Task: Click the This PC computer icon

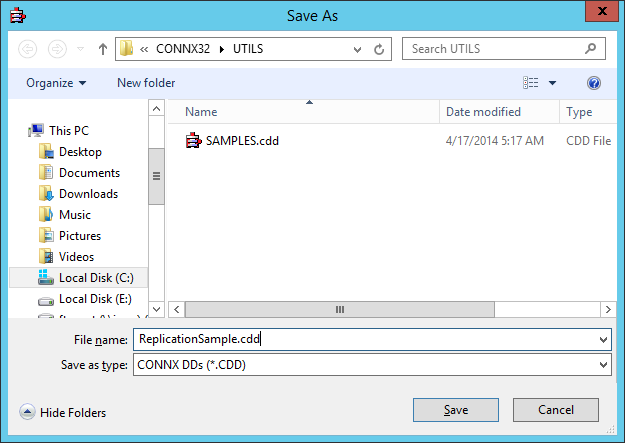Action: (36, 130)
